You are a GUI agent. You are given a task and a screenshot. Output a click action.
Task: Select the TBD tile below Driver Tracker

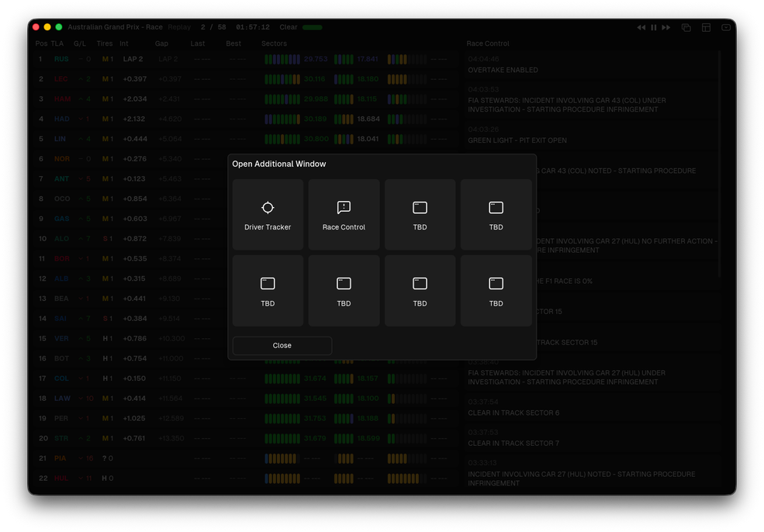[268, 291]
